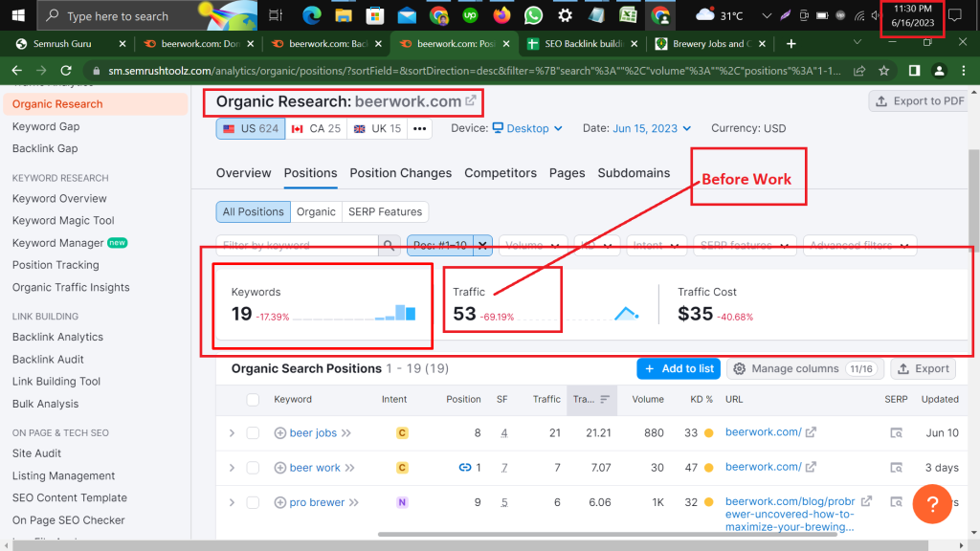Open the Date Jun 15, 2023 dropdown
Image resolution: width=980 pixels, height=551 pixels.
(651, 129)
